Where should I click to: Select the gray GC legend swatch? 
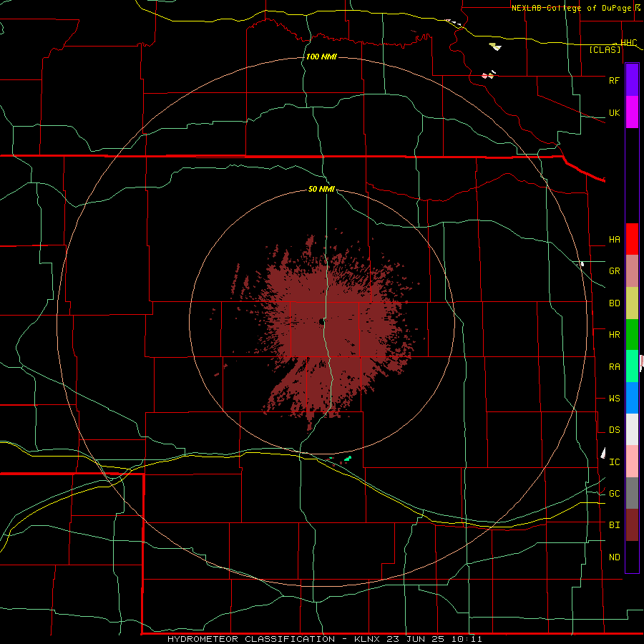click(x=632, y=493)
